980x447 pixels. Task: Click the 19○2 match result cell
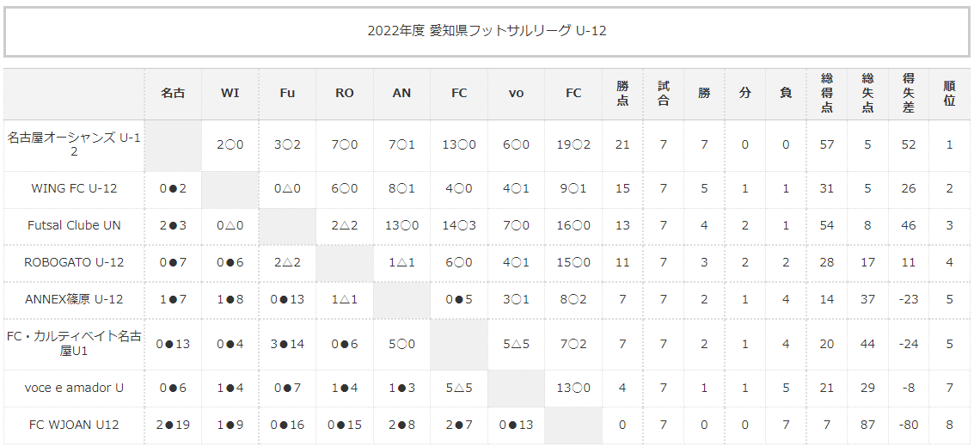click(573, 144)
